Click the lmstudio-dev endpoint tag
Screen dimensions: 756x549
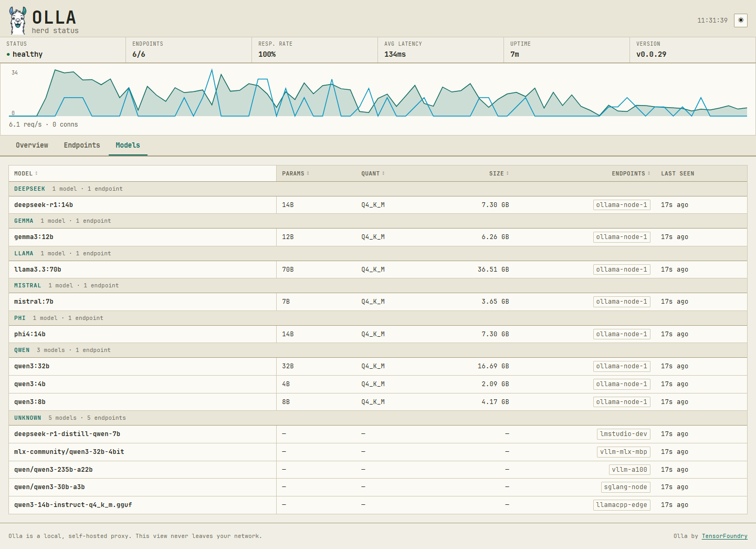[x=624, y=434]
